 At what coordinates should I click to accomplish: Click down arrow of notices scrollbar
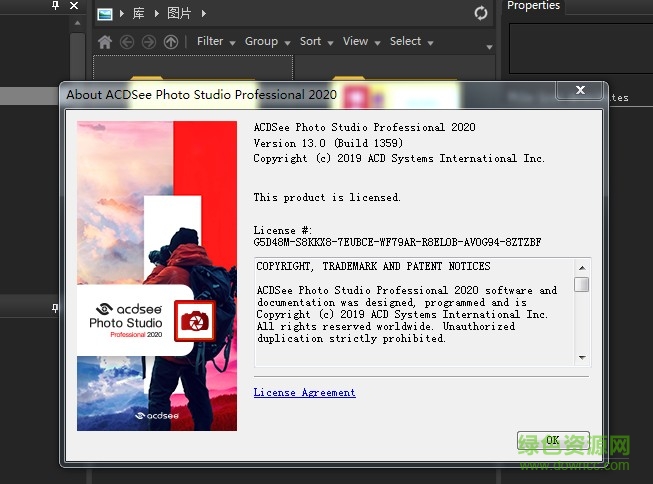(x=582, y=357)
